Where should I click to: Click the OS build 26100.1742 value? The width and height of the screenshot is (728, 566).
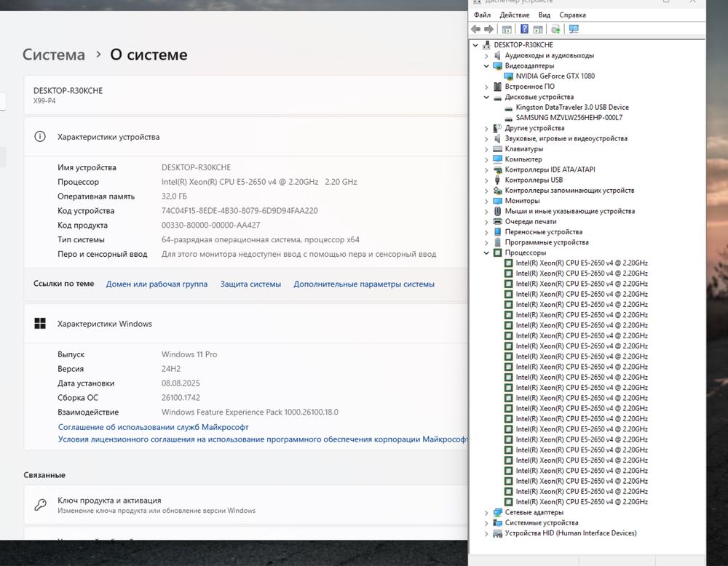181,398
